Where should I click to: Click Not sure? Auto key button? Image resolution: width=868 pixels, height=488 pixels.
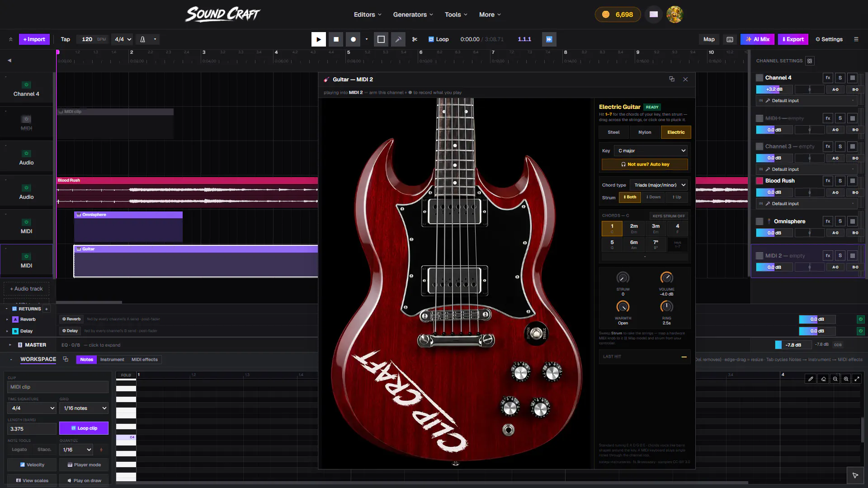coord(645,164)
